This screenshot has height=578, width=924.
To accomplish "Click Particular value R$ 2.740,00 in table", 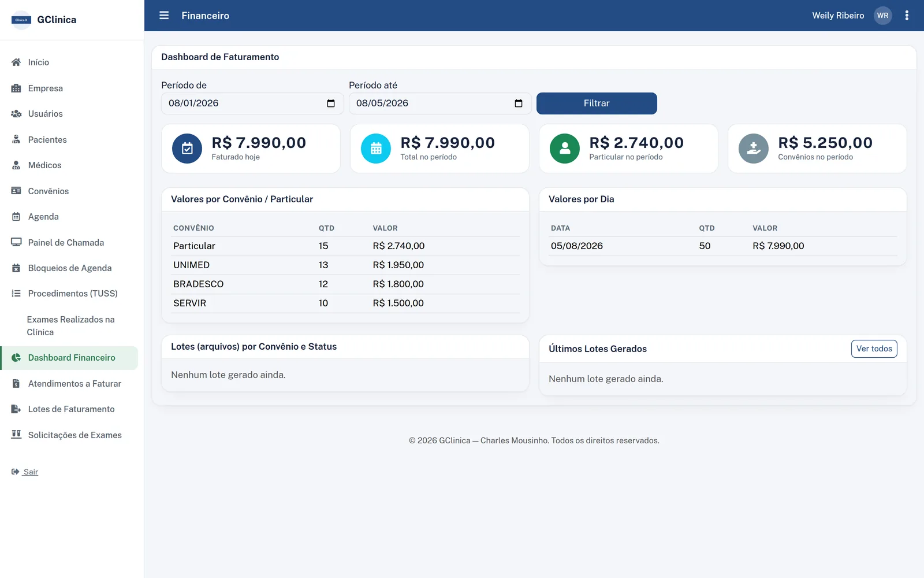I will coord(398,246).
